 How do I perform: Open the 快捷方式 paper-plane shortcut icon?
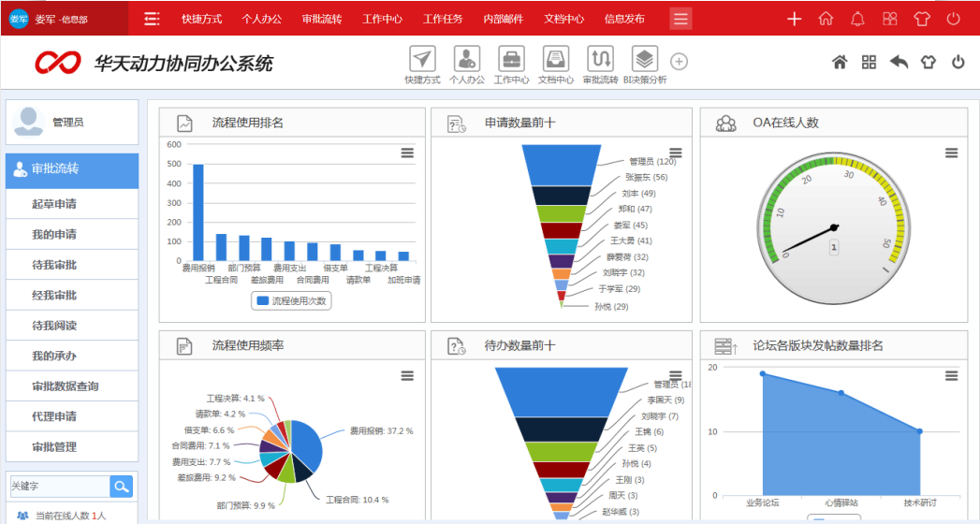[422, 59]
